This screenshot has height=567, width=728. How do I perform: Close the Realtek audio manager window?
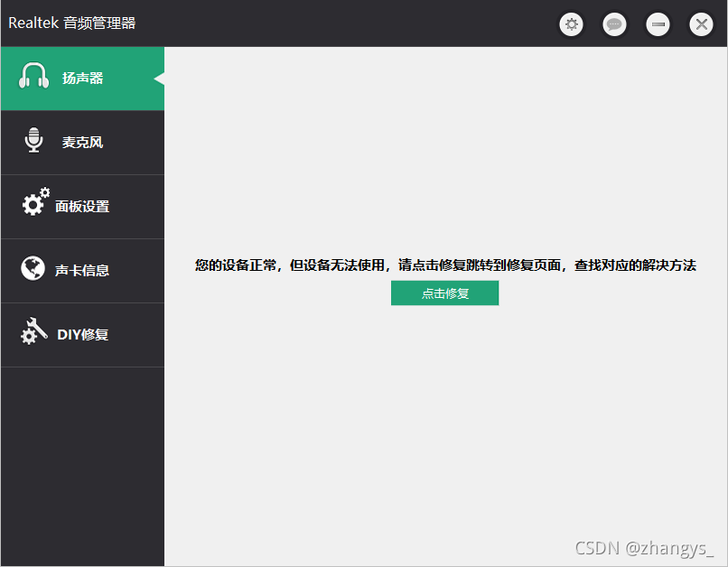coord(701,24)
